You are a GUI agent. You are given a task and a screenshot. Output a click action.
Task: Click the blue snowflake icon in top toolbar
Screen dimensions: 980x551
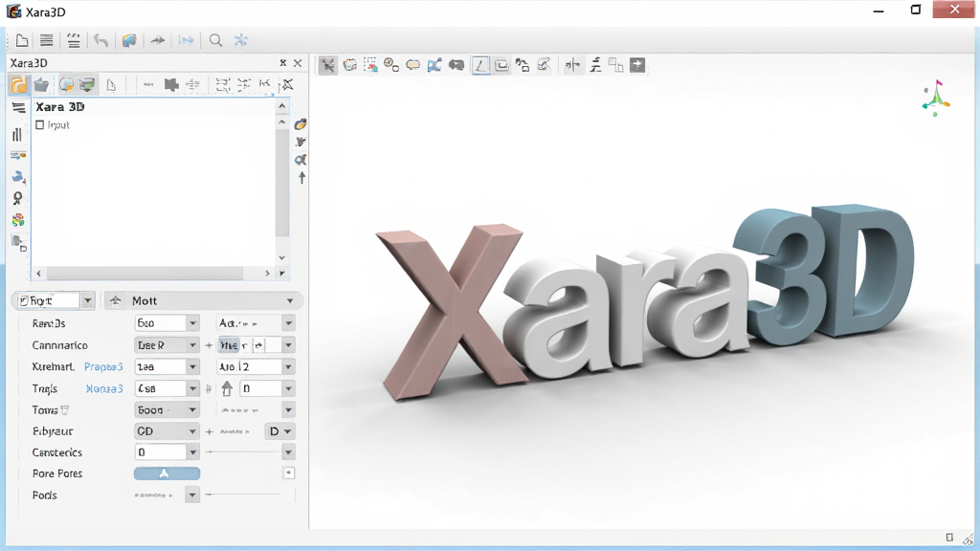[240, 40]
